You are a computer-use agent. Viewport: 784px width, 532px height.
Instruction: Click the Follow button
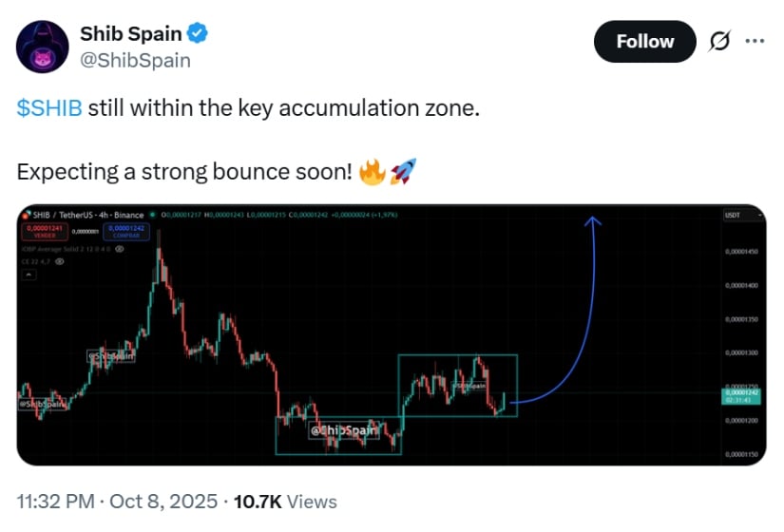[x=645, y=42]
